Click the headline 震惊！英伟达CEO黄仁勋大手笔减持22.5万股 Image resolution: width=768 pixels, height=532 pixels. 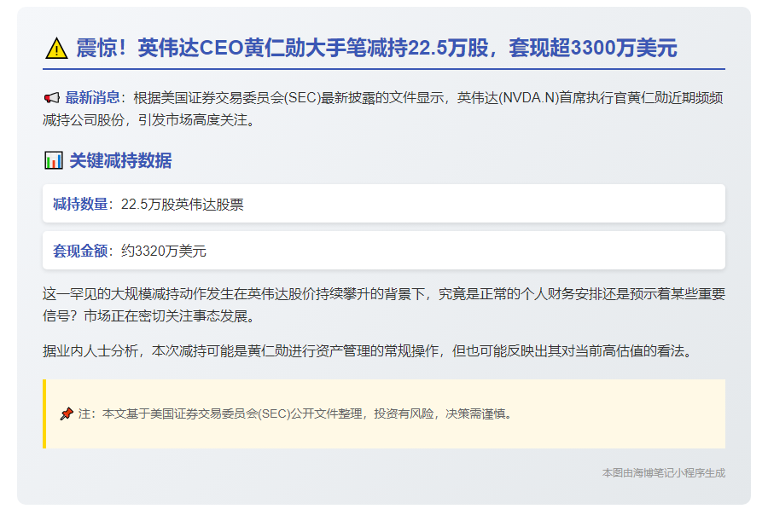(282, 48)
